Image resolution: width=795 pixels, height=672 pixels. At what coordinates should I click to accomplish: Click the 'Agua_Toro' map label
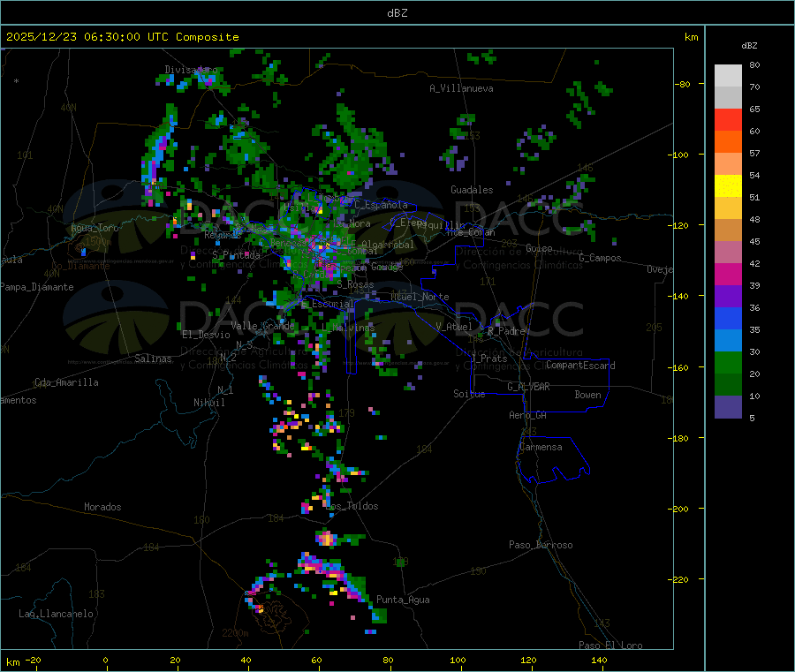pyautogui.click(x=95, y=228)
